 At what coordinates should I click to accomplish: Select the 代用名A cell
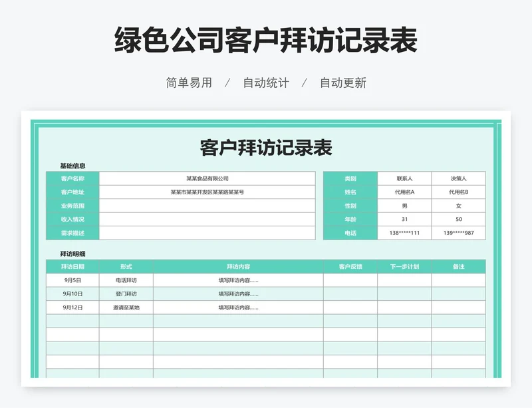[404, 192]
